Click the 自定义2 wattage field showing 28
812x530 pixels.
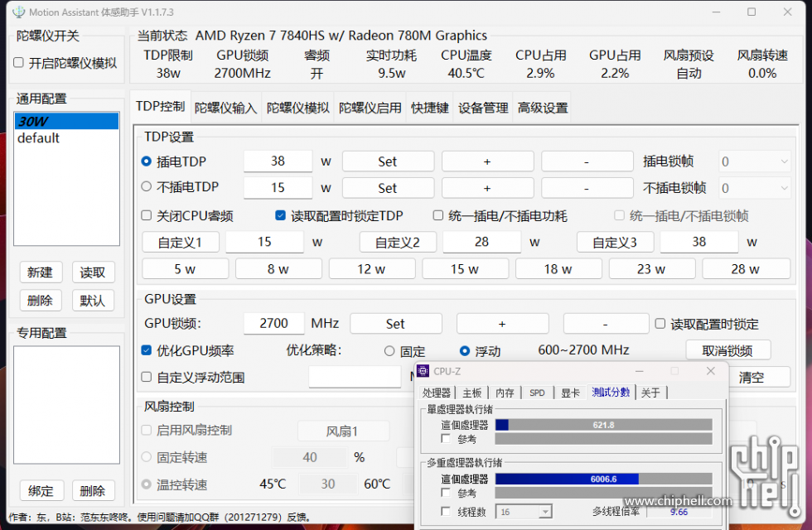coord(481,242)
